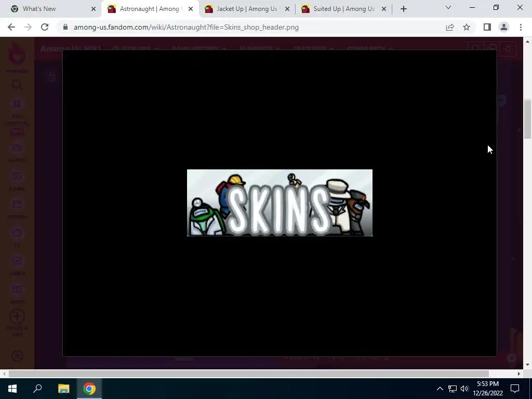532x399 pixels.
Task: Close the What's New tab
Action: coord(94,9)
